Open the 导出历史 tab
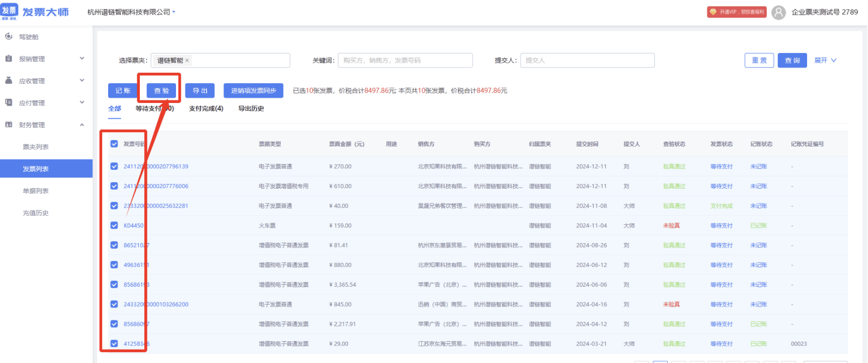The width and height of the screenshot is (868, 363). tap(251, 108)
